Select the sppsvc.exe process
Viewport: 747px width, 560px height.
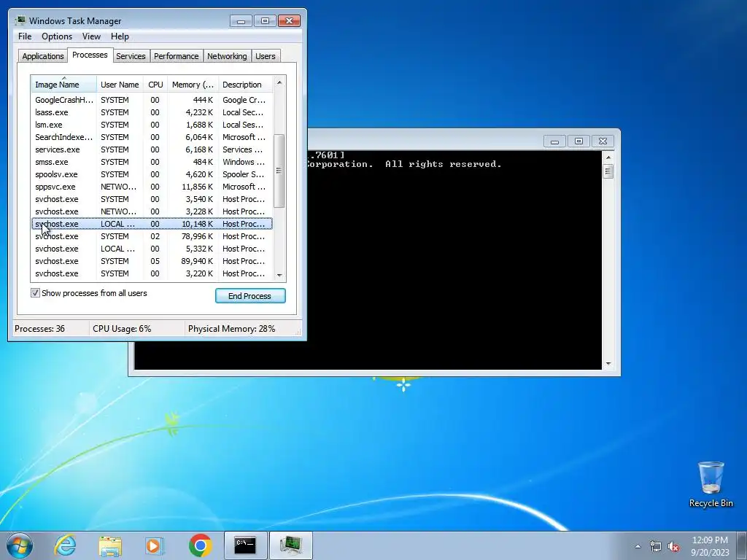(152, 187)
